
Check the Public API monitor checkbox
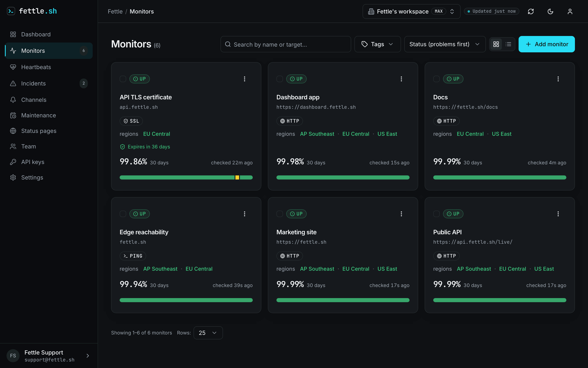tap(436, 214)
